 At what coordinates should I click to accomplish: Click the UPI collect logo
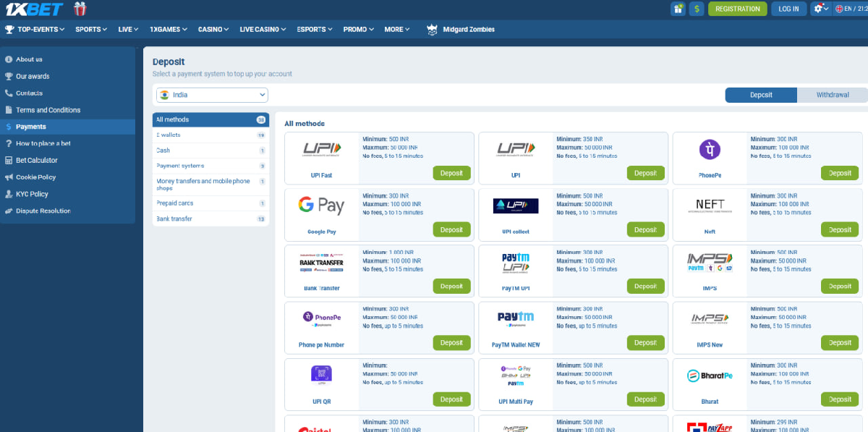(x=516, y=206)
